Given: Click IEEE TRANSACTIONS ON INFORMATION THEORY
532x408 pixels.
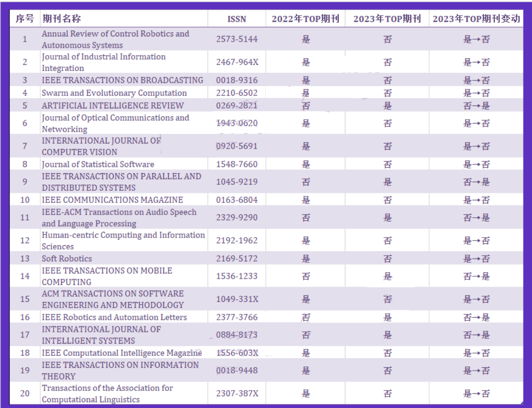Looking at the screenshot, I should pos(120,371).
